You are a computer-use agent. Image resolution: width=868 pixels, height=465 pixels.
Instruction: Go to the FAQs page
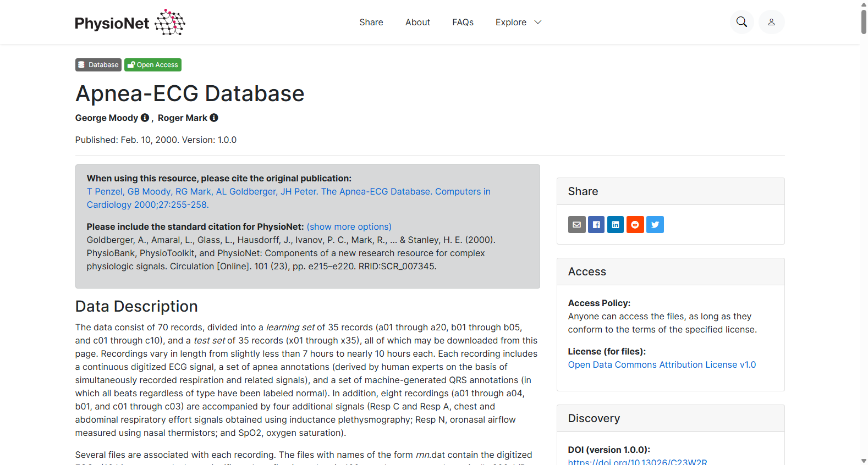463,22
